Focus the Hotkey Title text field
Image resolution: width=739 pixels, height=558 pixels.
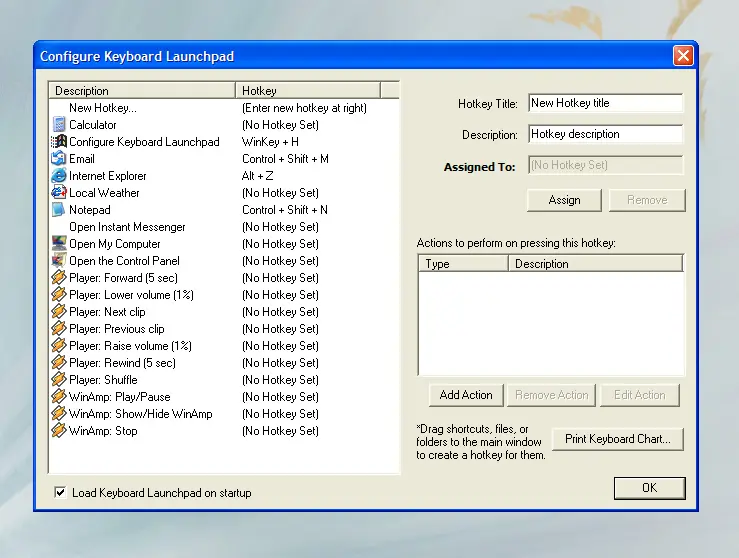pyautogui.click(x=604, y=103)
